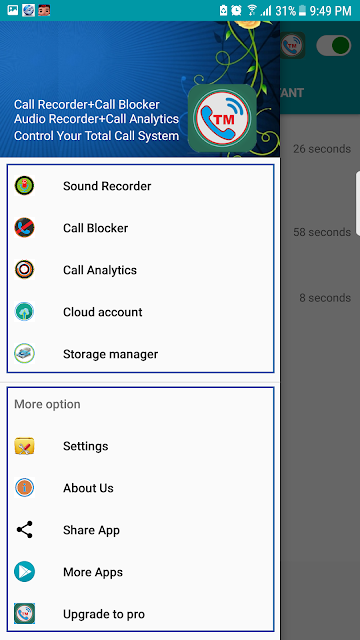Screen dimensions: 360x640
Task: Select Upgrade to pro option
Action: [140, 614]
